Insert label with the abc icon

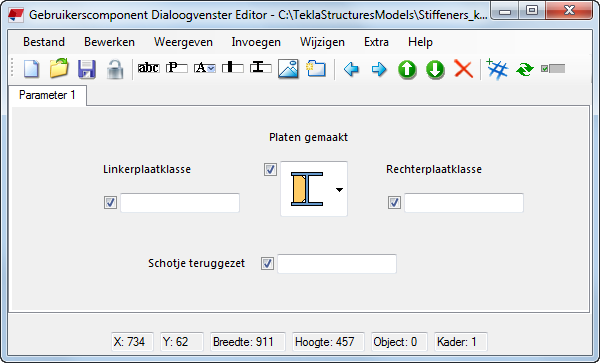pos(148,68)
